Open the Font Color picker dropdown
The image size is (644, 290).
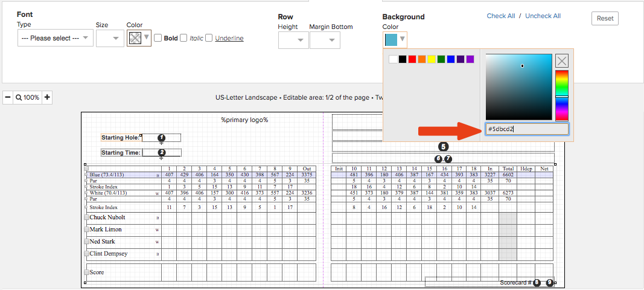139,38
